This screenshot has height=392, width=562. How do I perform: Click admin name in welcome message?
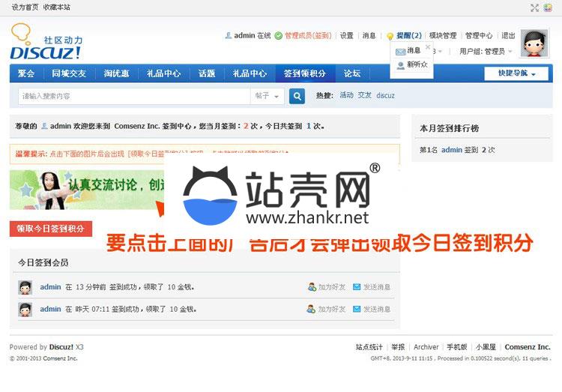click(x=61, y=126)
